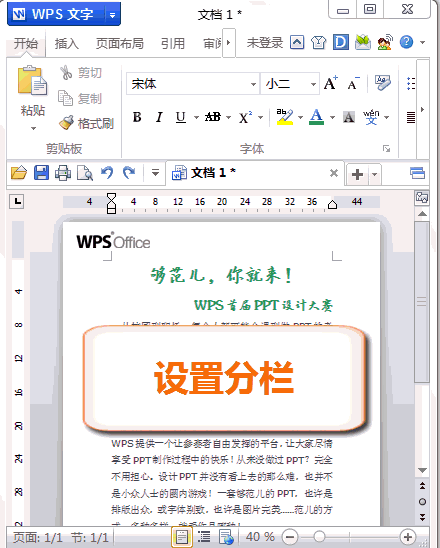The height and width of the screenshot is (548, 440).
Task: Click the text highlight color icon
Action: click(x=285, y=117)
